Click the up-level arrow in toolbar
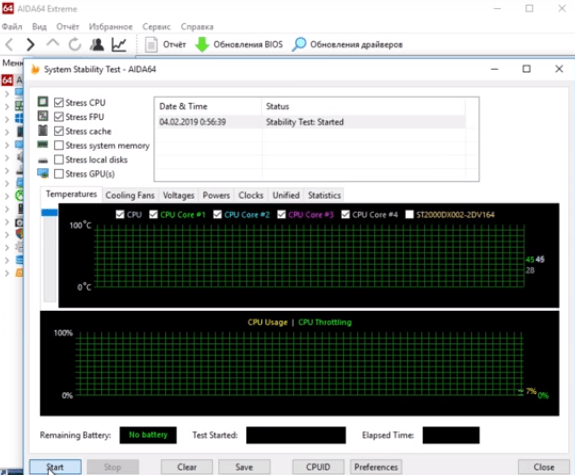 (53, 44)
